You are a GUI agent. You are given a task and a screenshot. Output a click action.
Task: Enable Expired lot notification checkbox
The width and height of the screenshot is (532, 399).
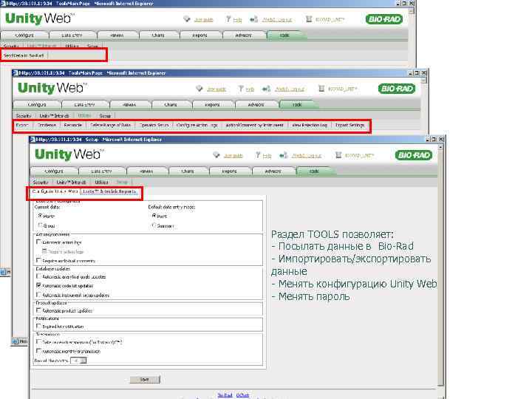[38, 326]
